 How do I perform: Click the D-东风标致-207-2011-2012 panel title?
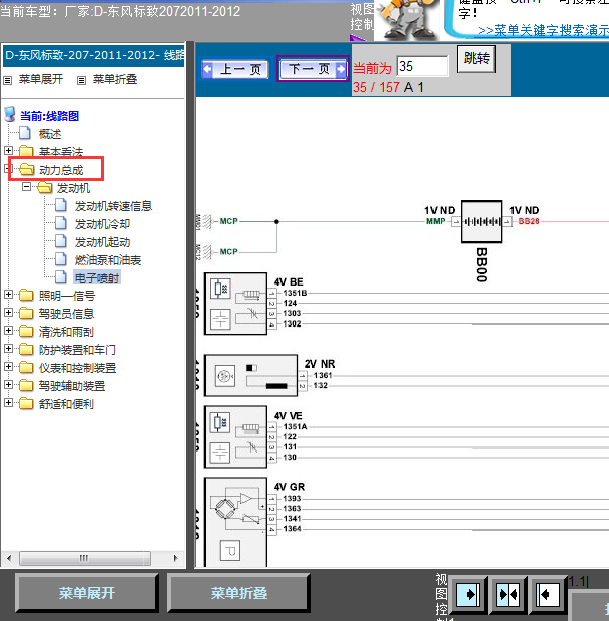coord(94,55)
